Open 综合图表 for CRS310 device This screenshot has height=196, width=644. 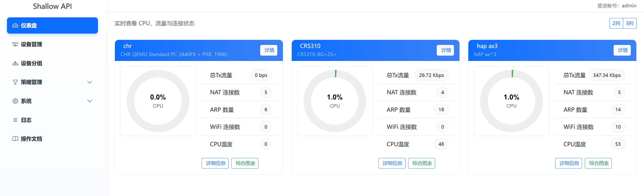[x=421, y=163]
